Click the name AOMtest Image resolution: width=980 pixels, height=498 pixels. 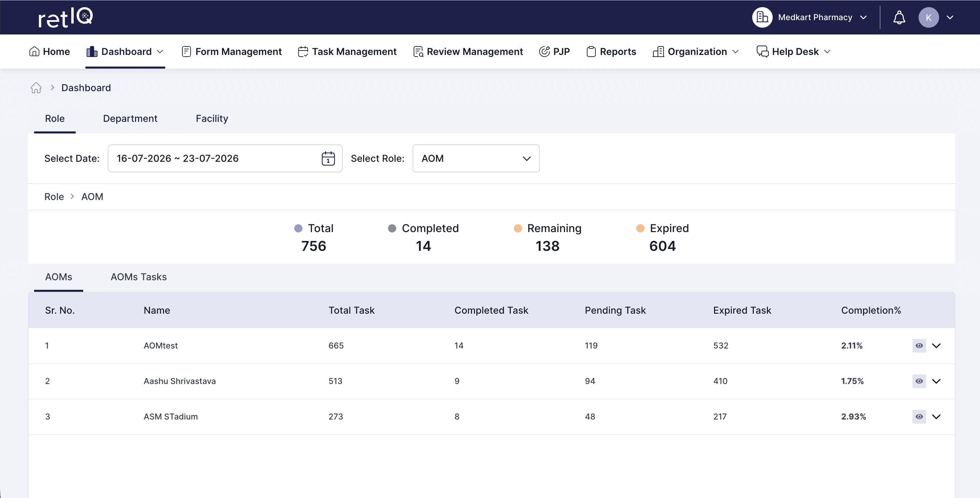pos(161,346)
